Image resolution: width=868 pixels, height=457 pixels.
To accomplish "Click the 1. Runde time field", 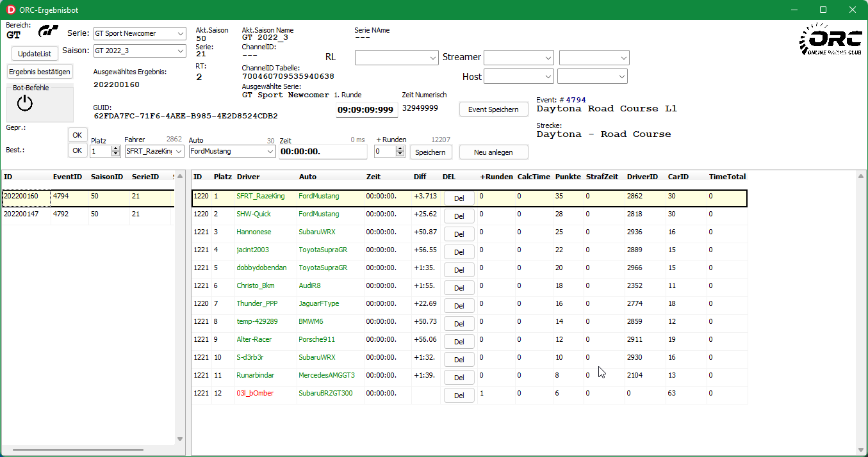I will click(x=366, y=110).
